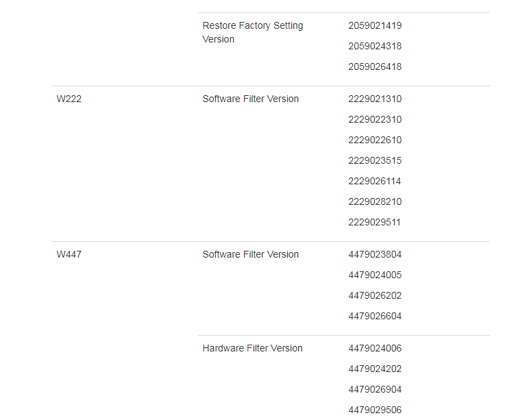Click the W222 model cell

(x=69, y=99)
